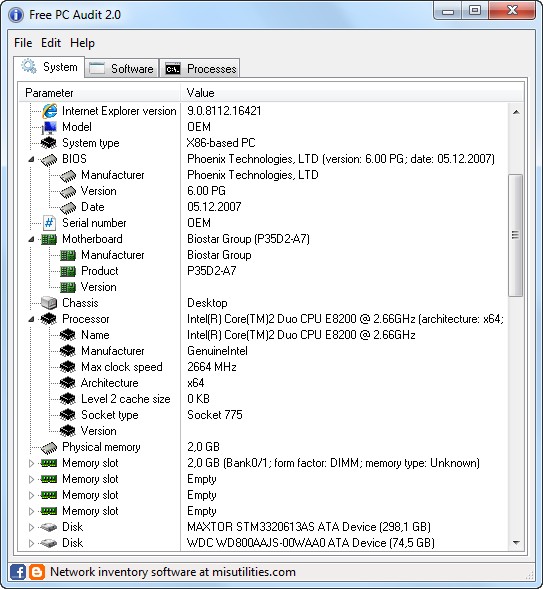Click the Facebook icon in status bar
This screenshot has width=543, height=589.
pyautogui.click(x=18, y=572)
